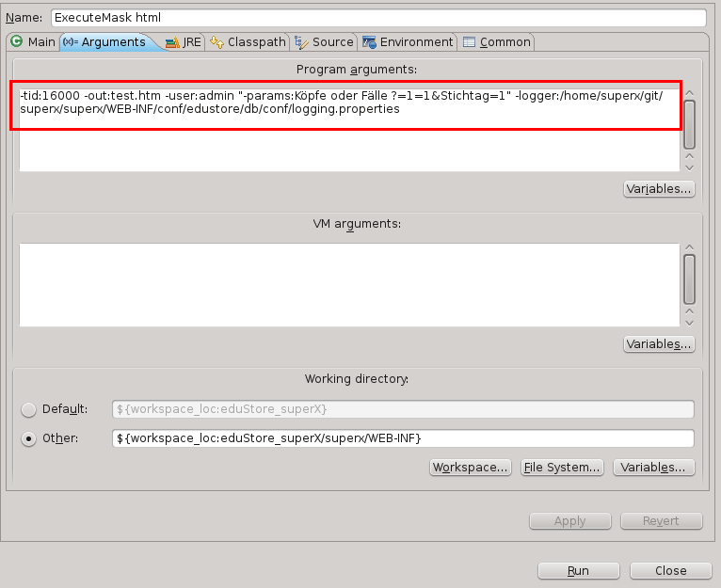Click the Close button
This screenshot has height=588, width=721.
tap(670, 570)
